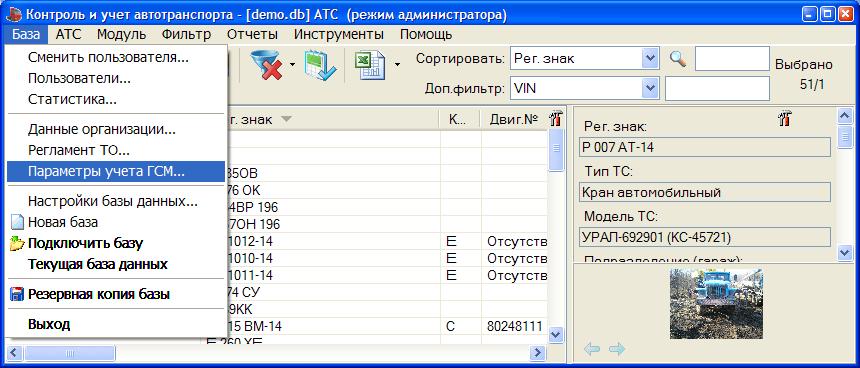Click horizontal scrollbar left arrow
Viewport: 860px width, 368px height.
[x=13, y=352]
